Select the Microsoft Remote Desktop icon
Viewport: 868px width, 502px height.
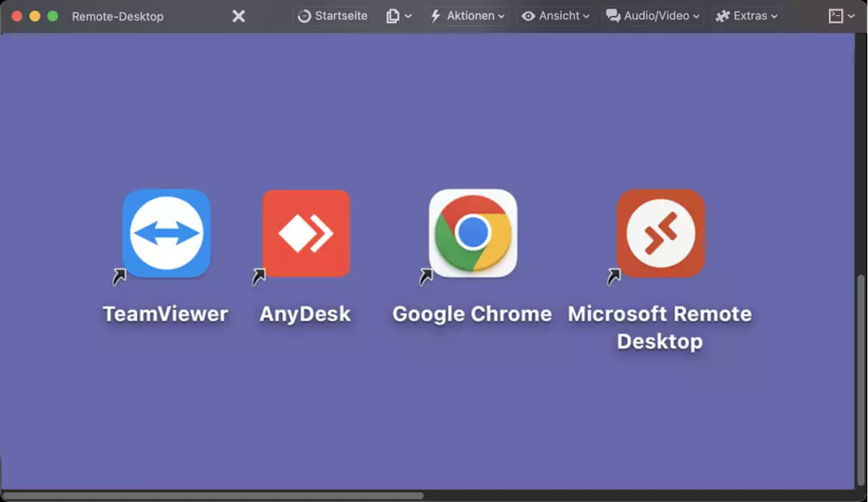tap(660, 234)
